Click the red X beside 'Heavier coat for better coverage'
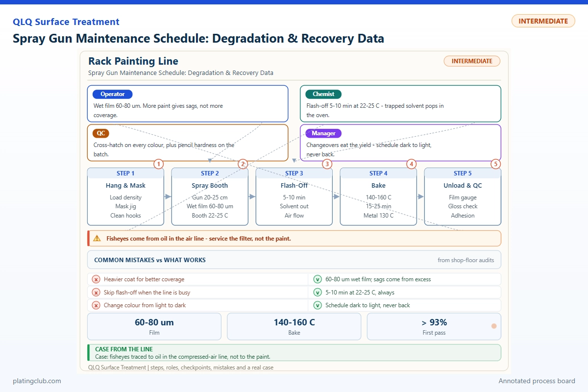The image size is (588, 392). tap(96, 279)
